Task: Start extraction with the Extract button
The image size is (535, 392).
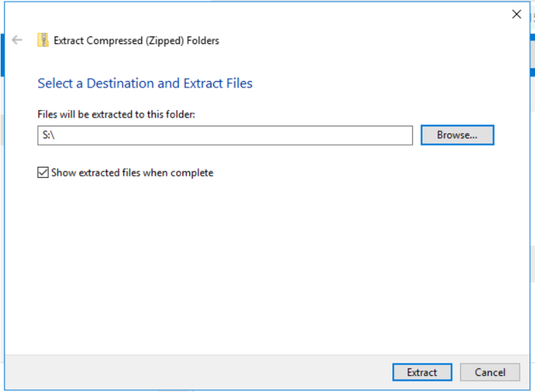Action: click(x=422, y=372)
